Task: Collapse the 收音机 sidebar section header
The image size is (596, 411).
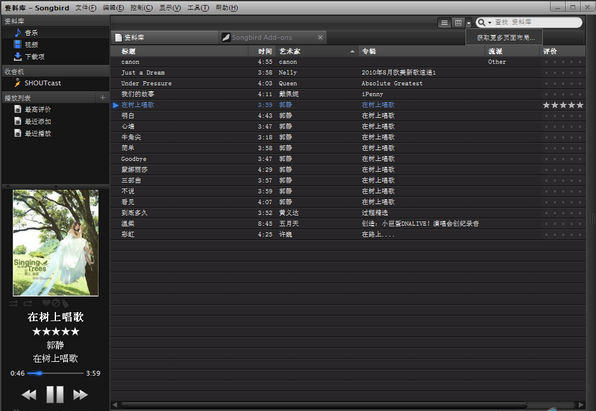Action: coord(55,71)
